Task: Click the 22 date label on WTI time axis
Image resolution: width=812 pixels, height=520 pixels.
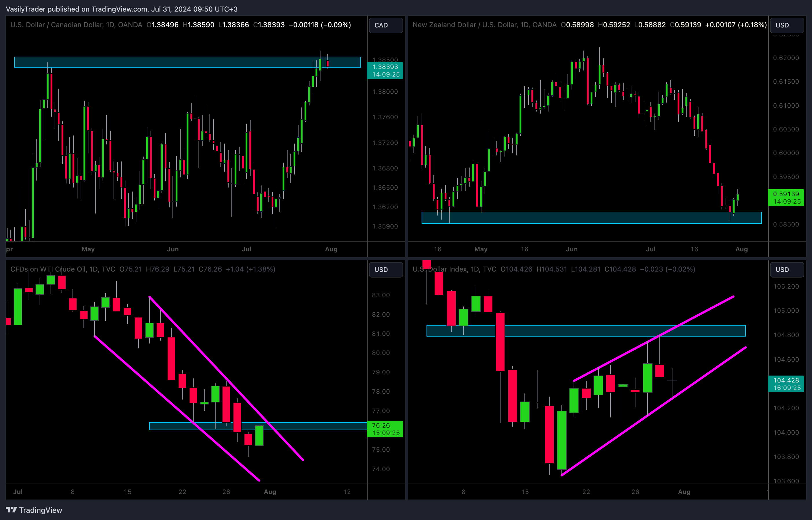Action: pos(182,492)
